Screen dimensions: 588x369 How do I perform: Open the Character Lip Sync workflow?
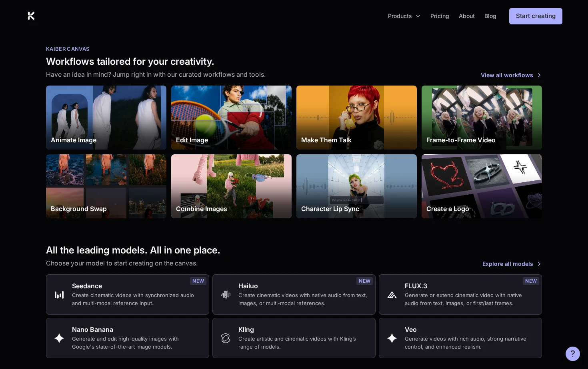(x=356, y=186)
